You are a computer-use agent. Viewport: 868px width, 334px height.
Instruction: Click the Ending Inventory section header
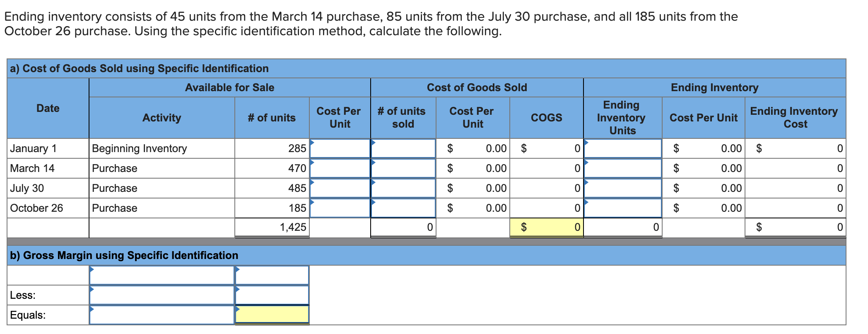715,87
